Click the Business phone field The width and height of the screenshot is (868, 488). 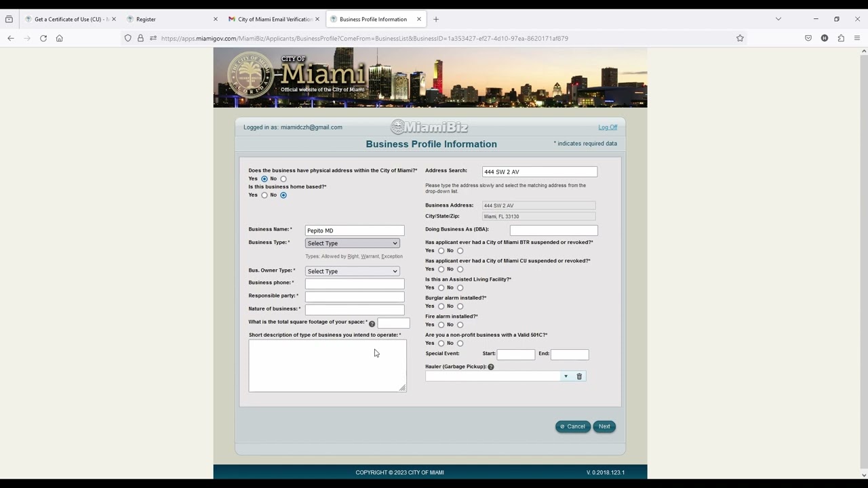(x=355, y=283)
